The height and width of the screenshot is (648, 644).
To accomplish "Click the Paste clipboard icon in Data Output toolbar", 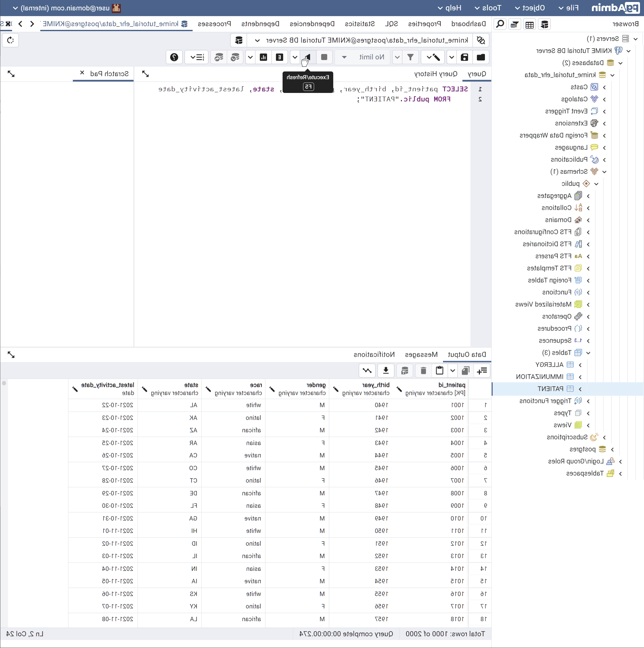I will tap(439, 370).
